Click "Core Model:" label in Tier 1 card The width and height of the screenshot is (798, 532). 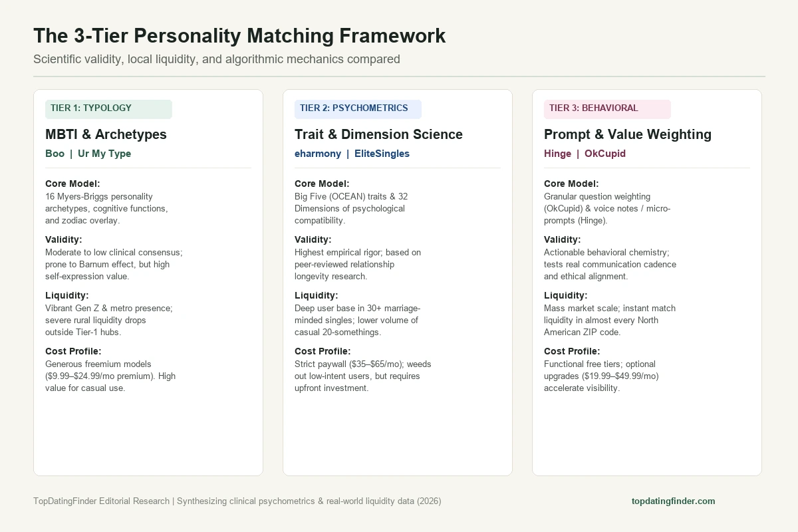click(x=72, y=184)
